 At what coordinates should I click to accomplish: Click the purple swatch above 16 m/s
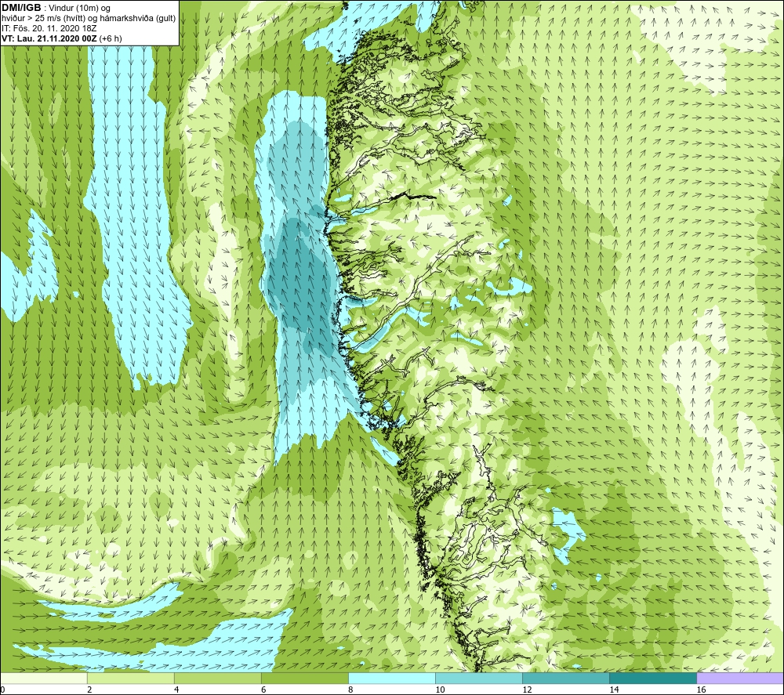740,679
